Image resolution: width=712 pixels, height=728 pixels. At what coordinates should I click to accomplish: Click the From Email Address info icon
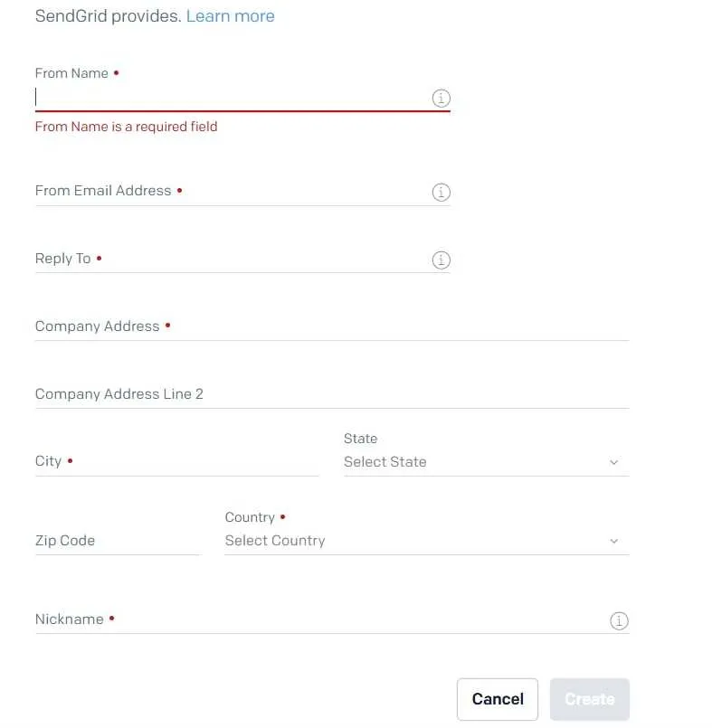441,192
